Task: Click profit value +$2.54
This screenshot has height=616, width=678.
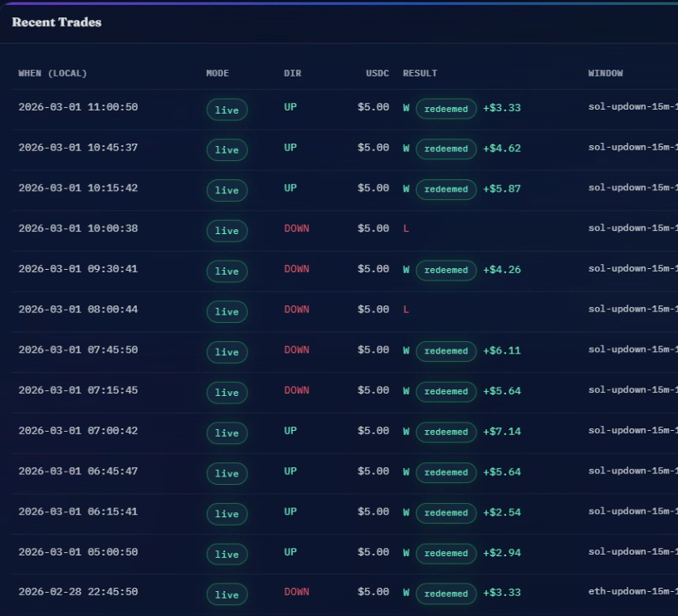Action: [502, 512]
